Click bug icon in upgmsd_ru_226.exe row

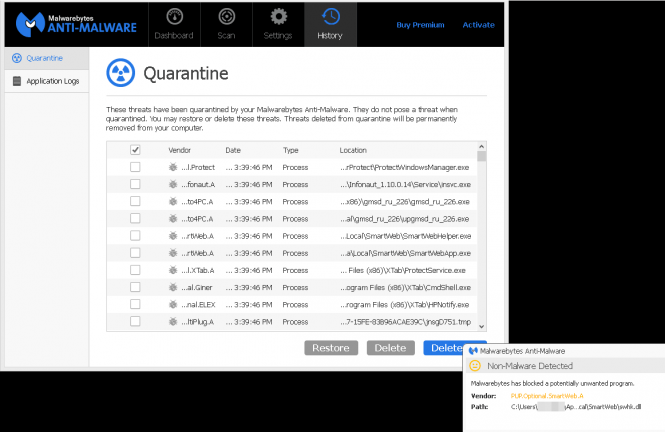click(173, 218)
